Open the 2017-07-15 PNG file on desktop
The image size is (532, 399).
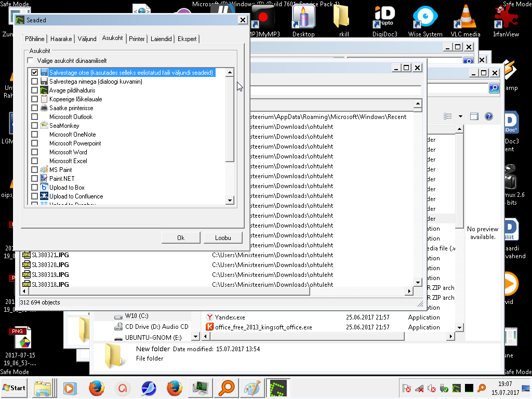[20, 346]
